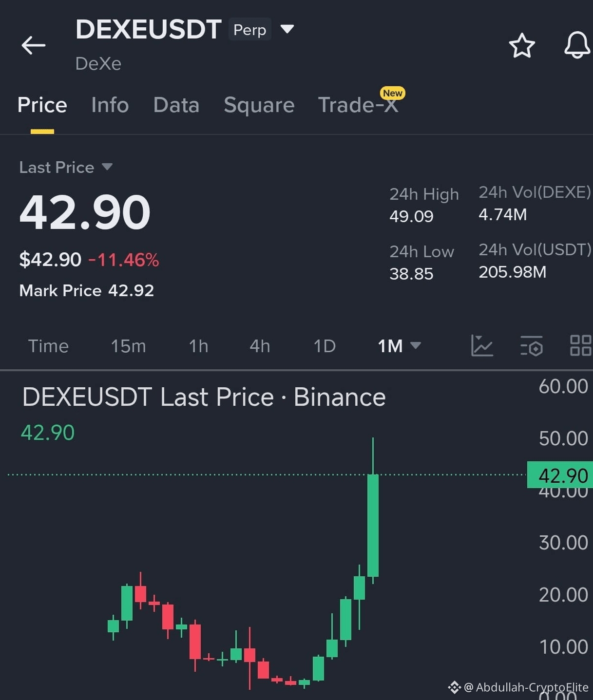
Task: Click the New badge on Trade-X
Action: 393,93
